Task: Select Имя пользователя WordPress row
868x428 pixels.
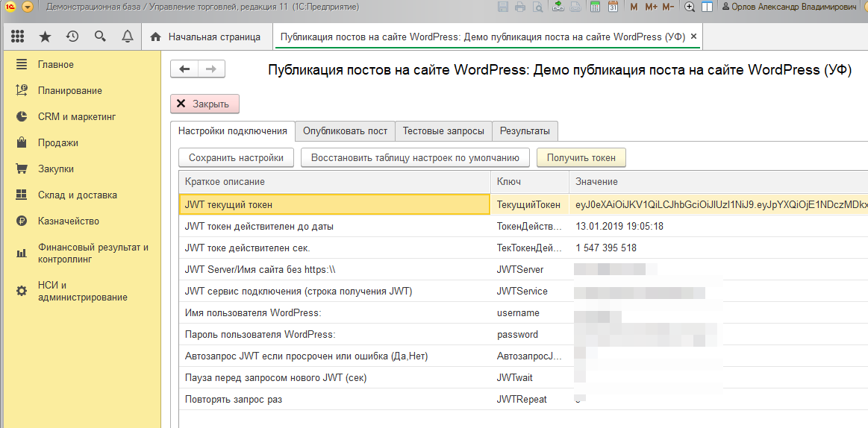Action: pyautogui.click(x=523, y=313)
